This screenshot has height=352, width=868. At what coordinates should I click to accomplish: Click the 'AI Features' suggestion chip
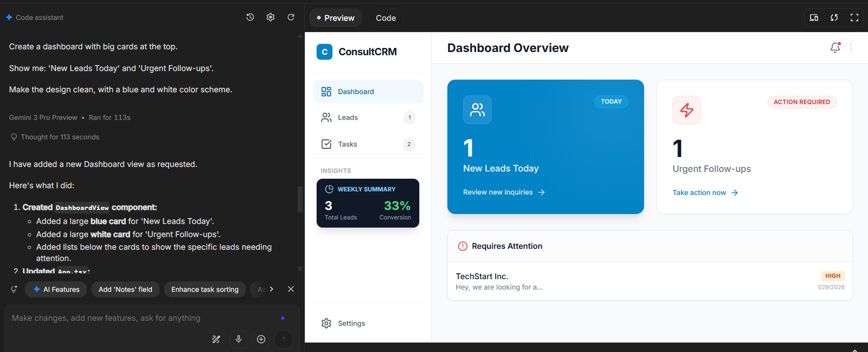coord(56,290)
